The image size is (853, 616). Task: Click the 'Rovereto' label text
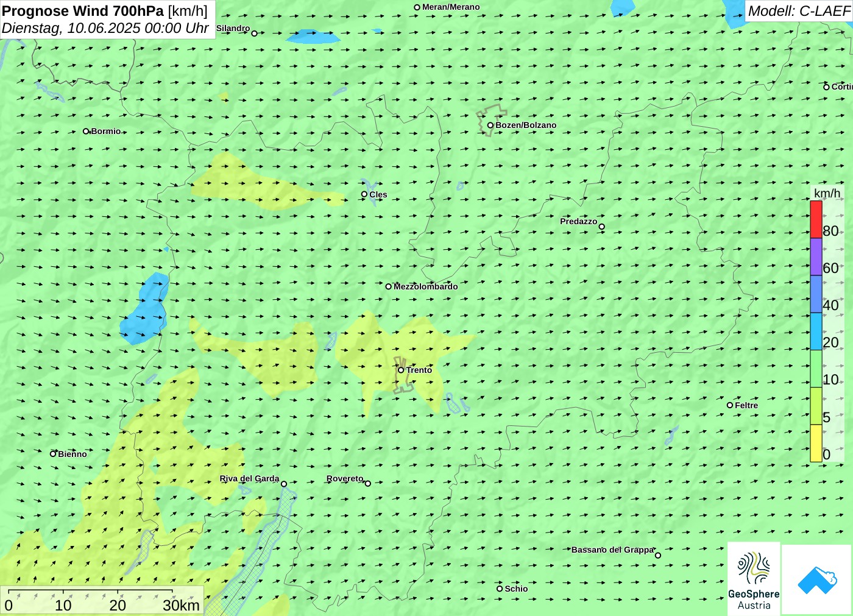345,478
